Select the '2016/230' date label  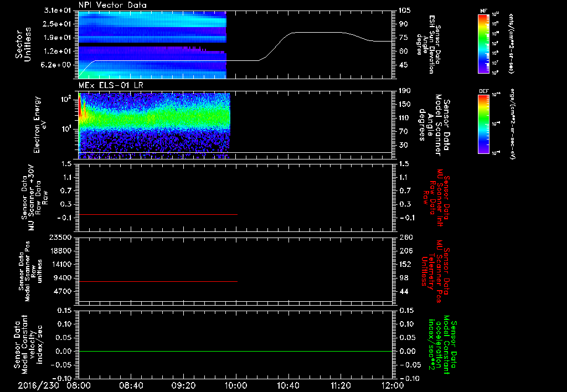[38, 385]
